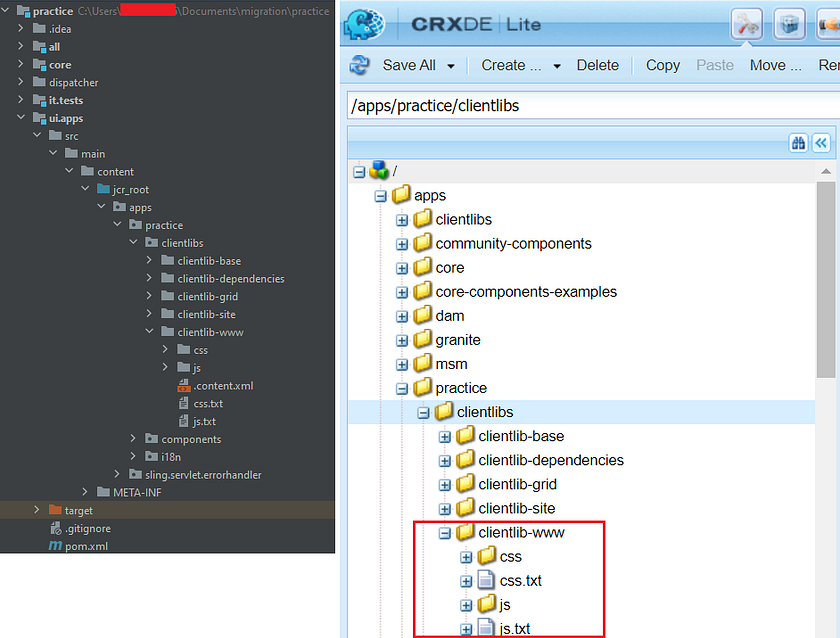This screenshot has width=840, height=638.
Task: Collapse the clientlib-www node in CRXDE
Action: (x=445, y=534)
